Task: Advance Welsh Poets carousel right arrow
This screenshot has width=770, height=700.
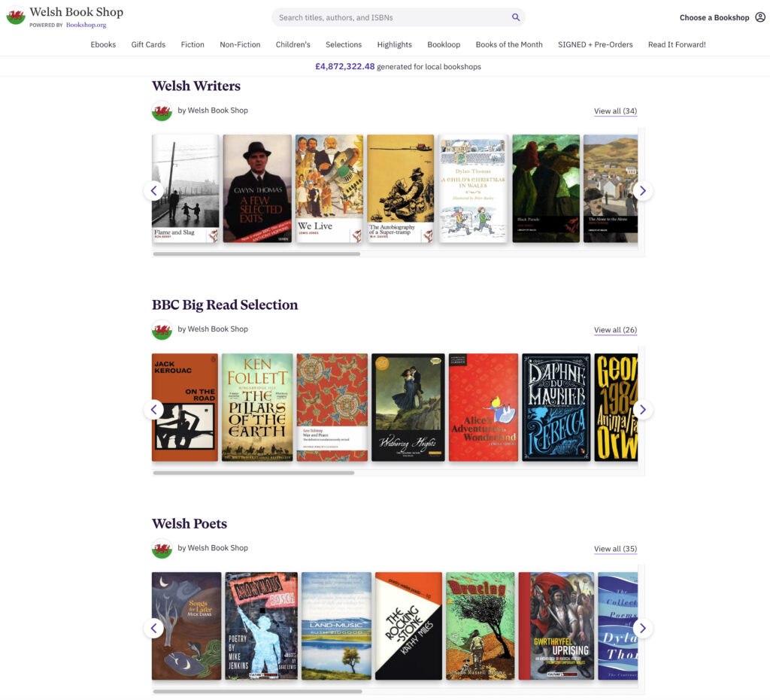Action: pyautogui.click(x=642, y=629)
